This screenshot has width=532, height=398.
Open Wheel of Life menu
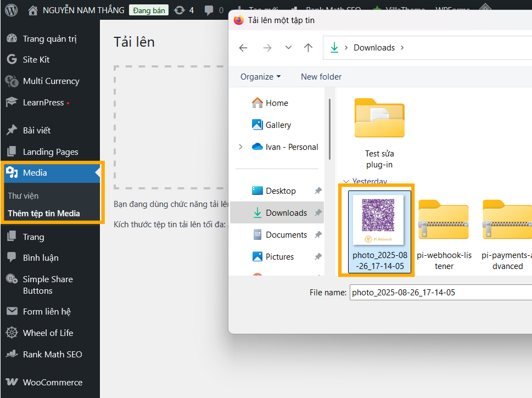(x=50, y=333)
